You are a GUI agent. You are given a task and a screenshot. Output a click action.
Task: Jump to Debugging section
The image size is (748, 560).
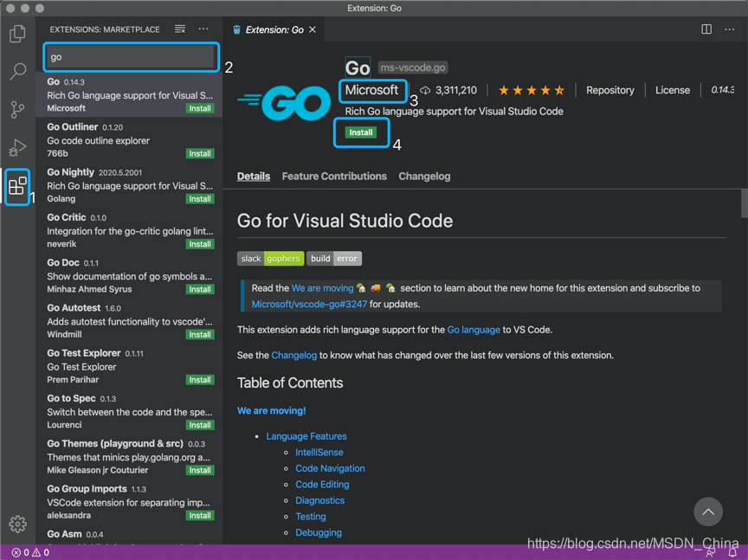tap(319, 533)
